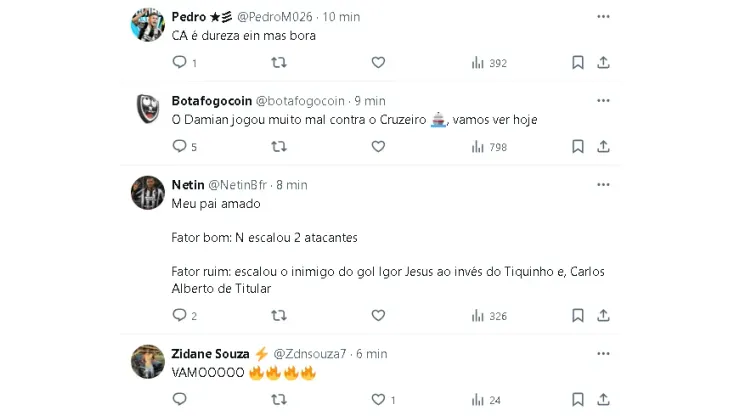Repost Botafogocoin's tweet about Damian
Image resolution: width=740 pixels, height=416 pixels.
click(x=279, y=146)
